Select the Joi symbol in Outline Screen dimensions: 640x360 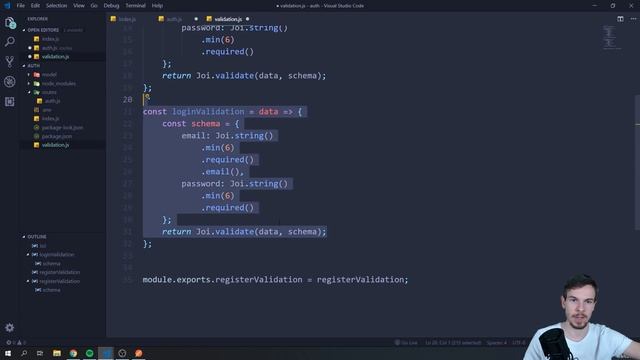pos(42,246)
